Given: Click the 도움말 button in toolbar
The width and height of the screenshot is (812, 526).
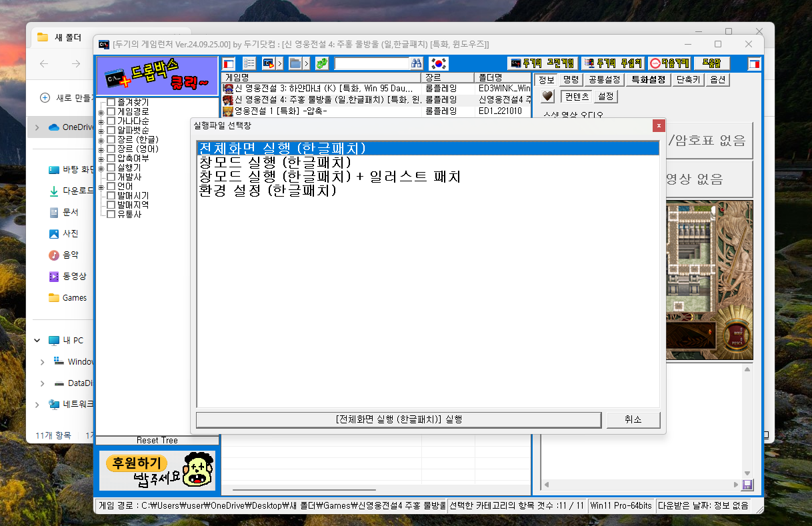Looking at the screenshot, I should point(711,63).
